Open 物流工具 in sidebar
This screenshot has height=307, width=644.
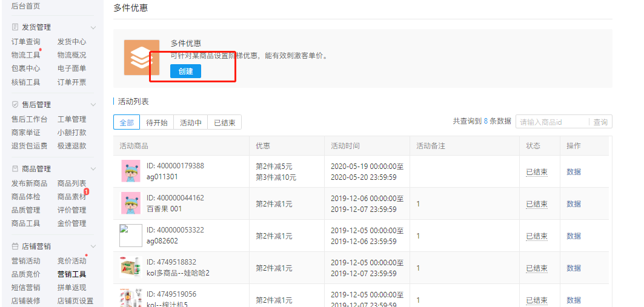point(26,55)
